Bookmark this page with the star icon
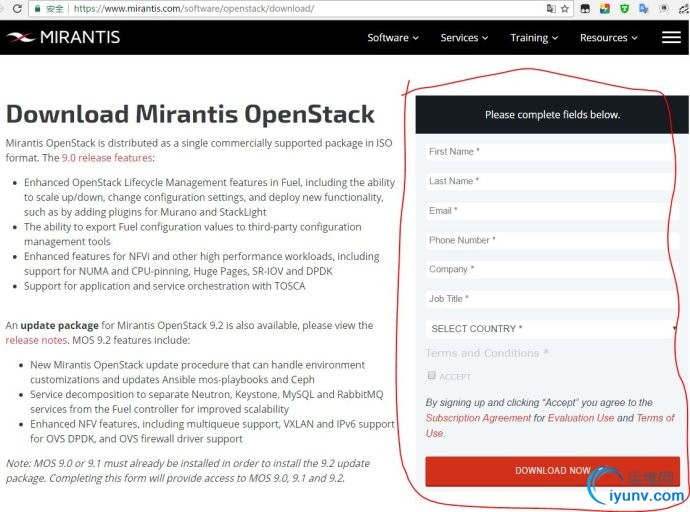This screenshot has height=512, width=690. (565, 9)
